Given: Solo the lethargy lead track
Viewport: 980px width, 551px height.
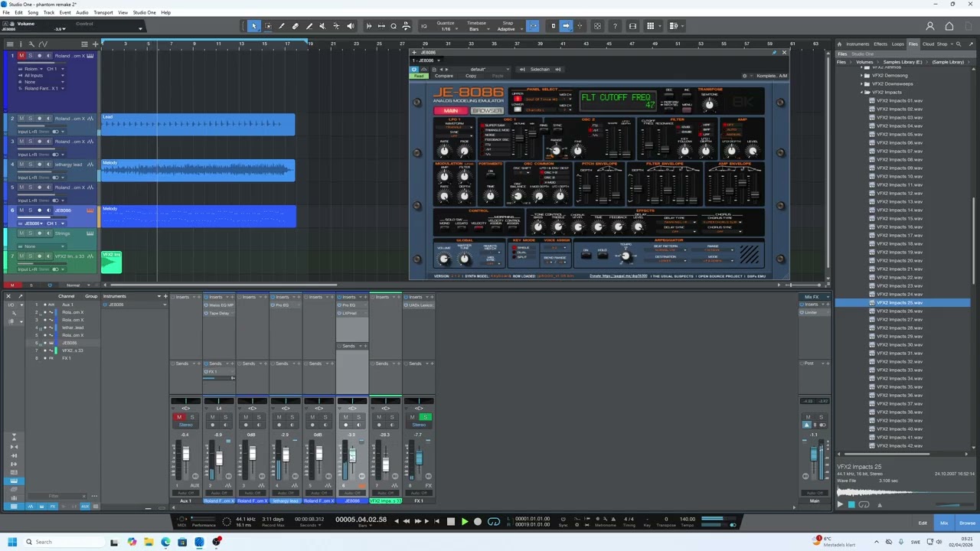Looking at the screenshot, I should tap(30, 165).
